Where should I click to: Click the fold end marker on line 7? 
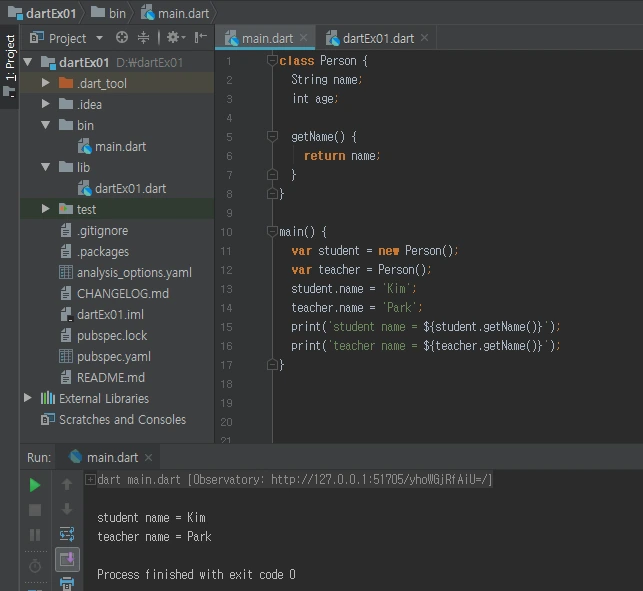(x=272, y=175)
